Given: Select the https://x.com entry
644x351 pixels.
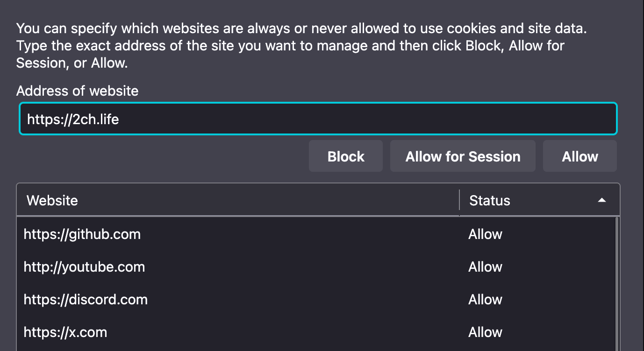Looking at the screenshot, I should click(x=65, y=332).
